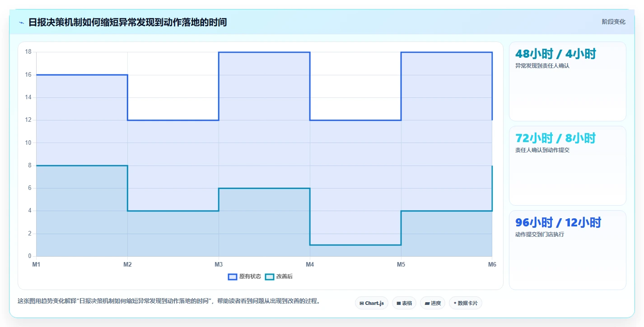
Task: Click the teal 改善后 legend swatch
Action: pyautogui.click(x=269, y=276)
